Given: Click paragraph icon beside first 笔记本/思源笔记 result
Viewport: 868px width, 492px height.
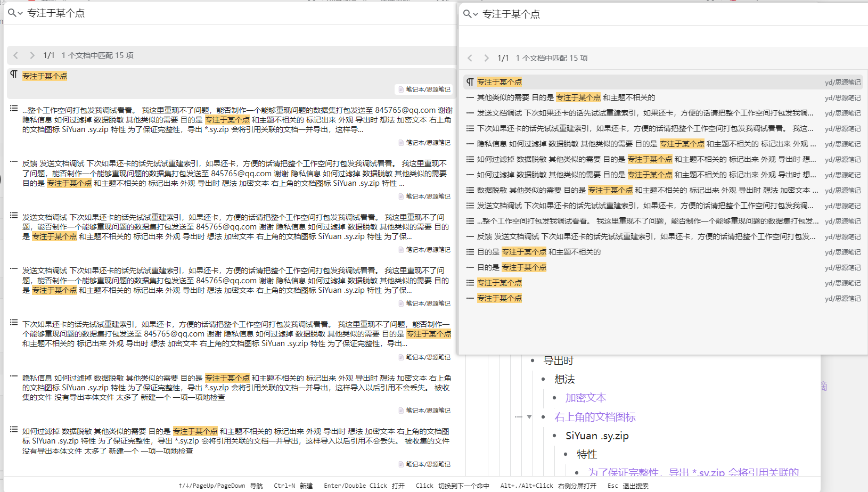Looking at the screenshot, I should pyautogui.click(x=14, y=75).
